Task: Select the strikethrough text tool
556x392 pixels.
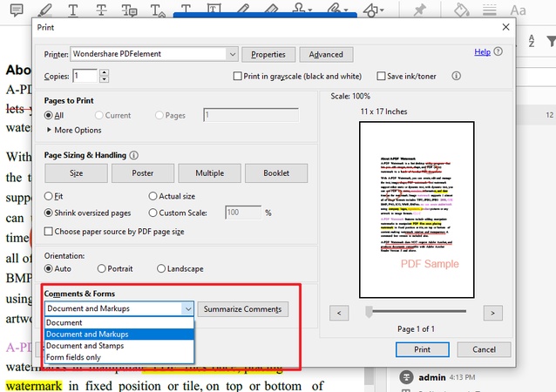Action: point(101,10)
